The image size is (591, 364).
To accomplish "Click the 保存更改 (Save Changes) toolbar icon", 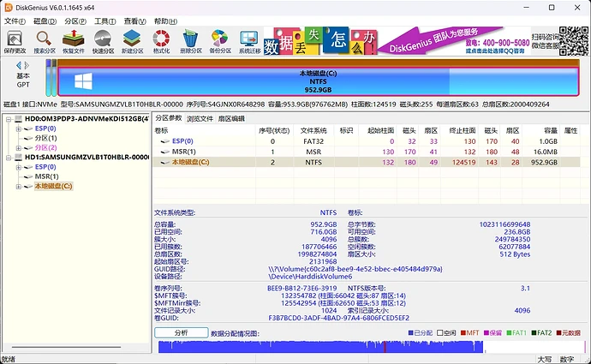I will (15, 41).
